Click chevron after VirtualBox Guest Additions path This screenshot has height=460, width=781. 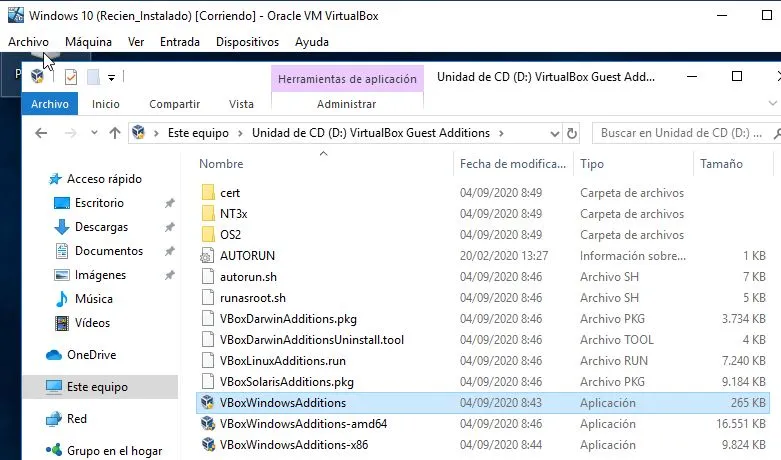501,133
